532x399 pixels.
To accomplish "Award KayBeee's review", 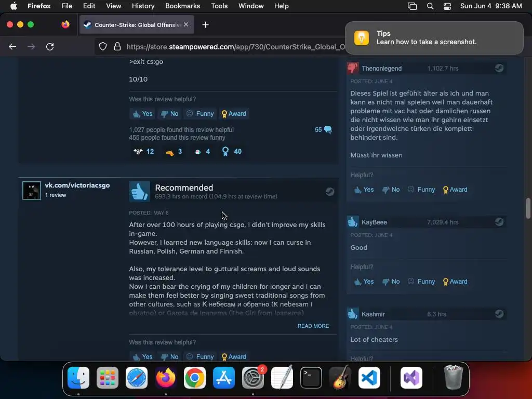I will (x=455, y=282).
